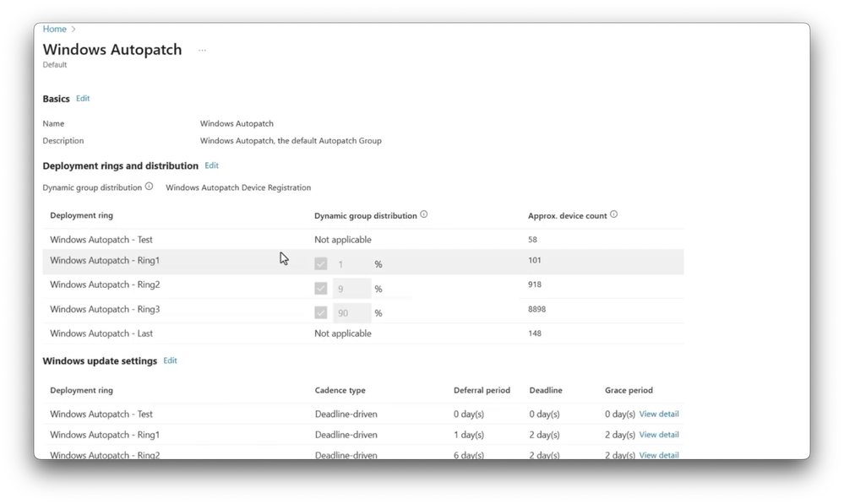View detail for Windows Autopatch - Ring2
This screenshot has width=844, height=504.
coord(659,455)
